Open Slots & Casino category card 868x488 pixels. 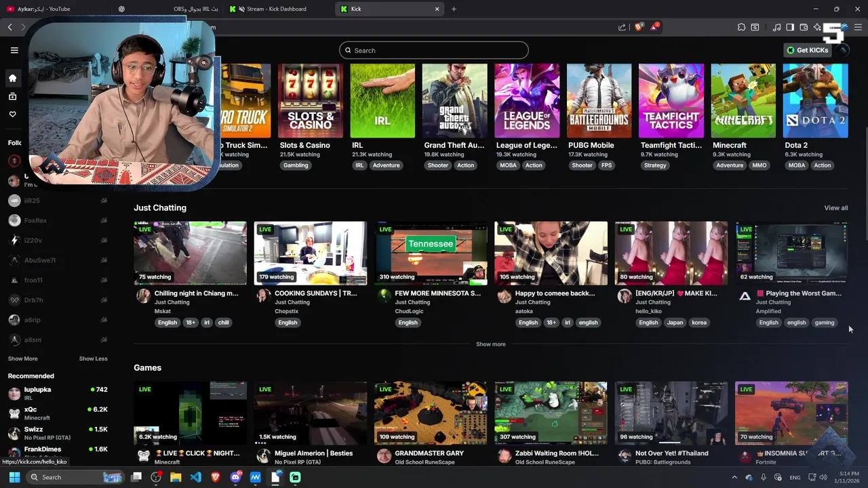[x=311, y=101]
